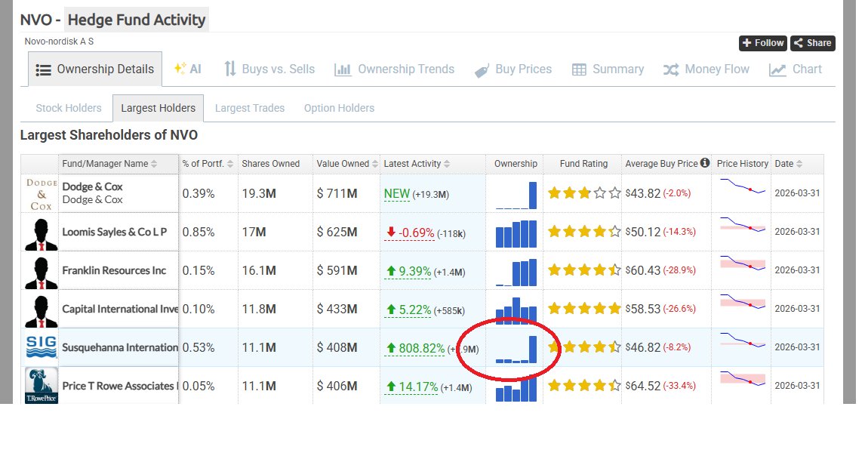Click the Susquehanna ownership bar chart
Viewport: 868px width, 459px height.
pyautogui.click(x=516, y=350)
